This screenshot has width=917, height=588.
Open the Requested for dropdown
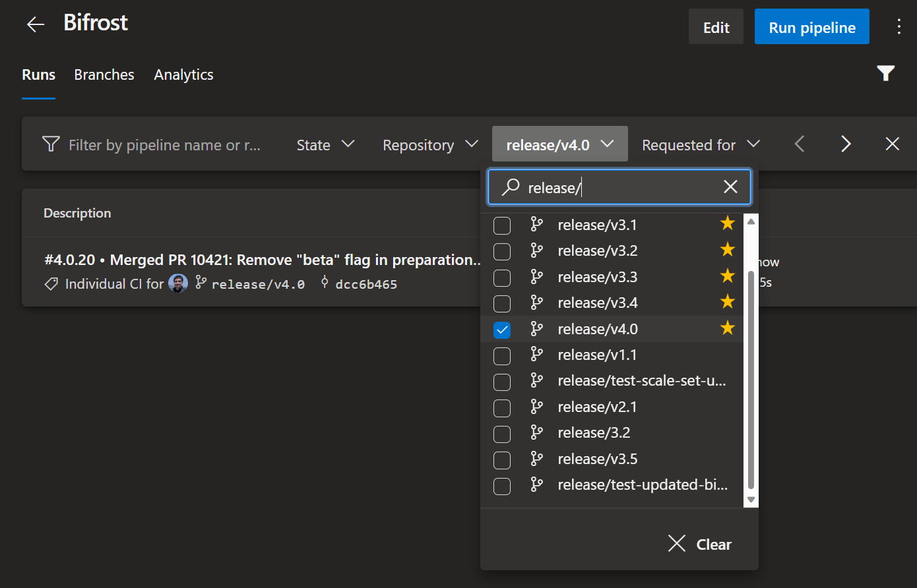click(701, 144)
